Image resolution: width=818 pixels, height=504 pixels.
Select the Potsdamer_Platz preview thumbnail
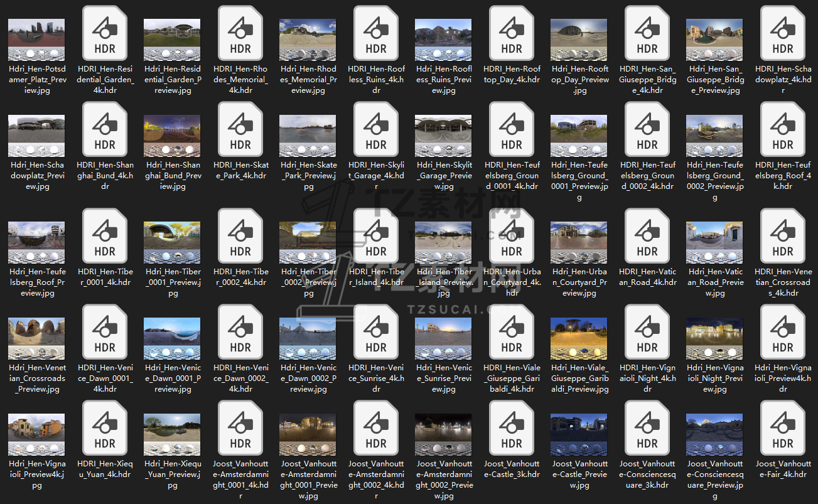point(36,40)
